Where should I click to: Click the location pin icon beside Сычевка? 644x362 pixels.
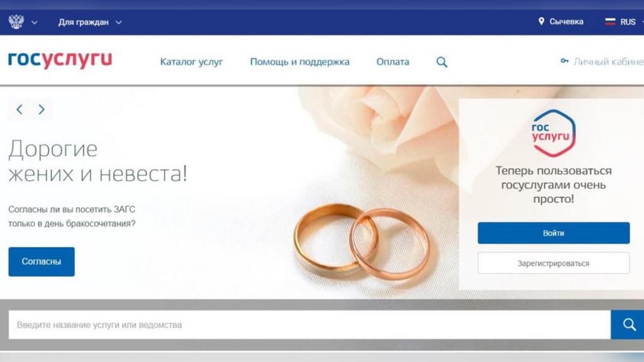541,21
